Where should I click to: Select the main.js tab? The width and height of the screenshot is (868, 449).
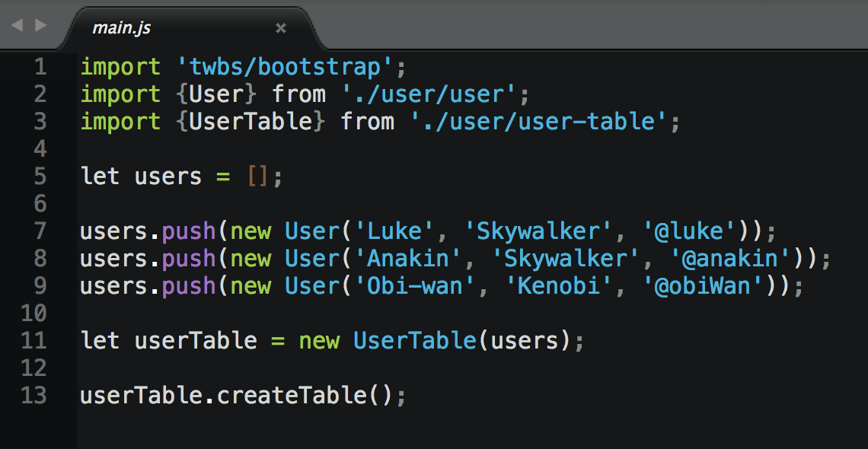pyautogui.click(x=122, y=28)
